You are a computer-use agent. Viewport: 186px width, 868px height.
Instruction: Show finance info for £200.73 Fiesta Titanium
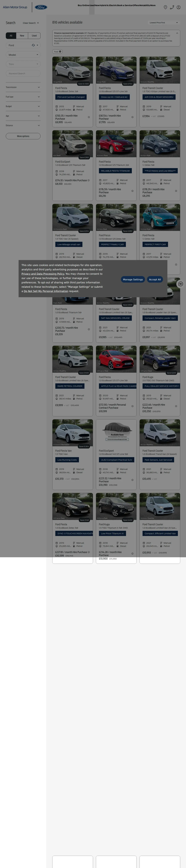[89, 329]
